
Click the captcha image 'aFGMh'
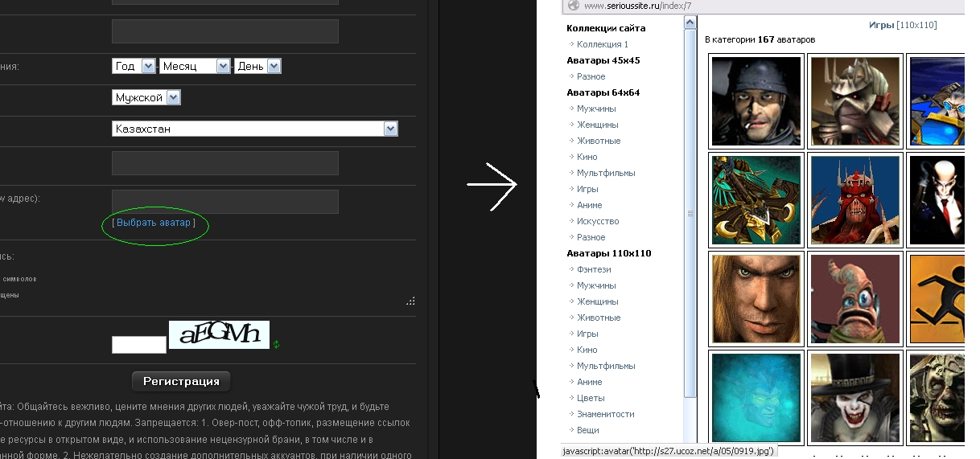coord(219,334)
